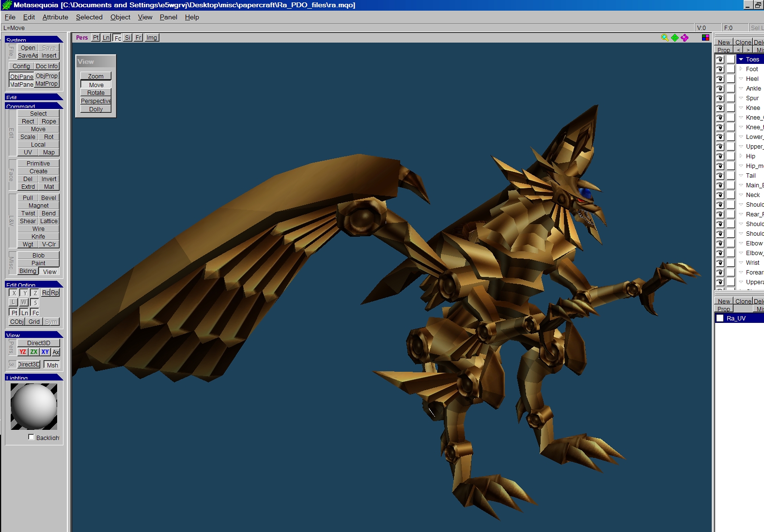Viewport: 764px width, 532px height.
Task: Click the magenta rotate view icon
Action: click(x=685, y=37)
